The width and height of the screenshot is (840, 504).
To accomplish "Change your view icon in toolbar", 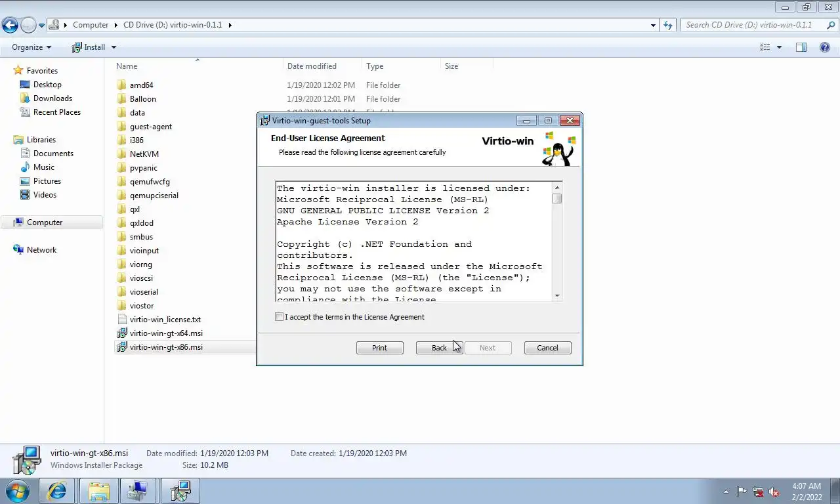I will 765,47.
